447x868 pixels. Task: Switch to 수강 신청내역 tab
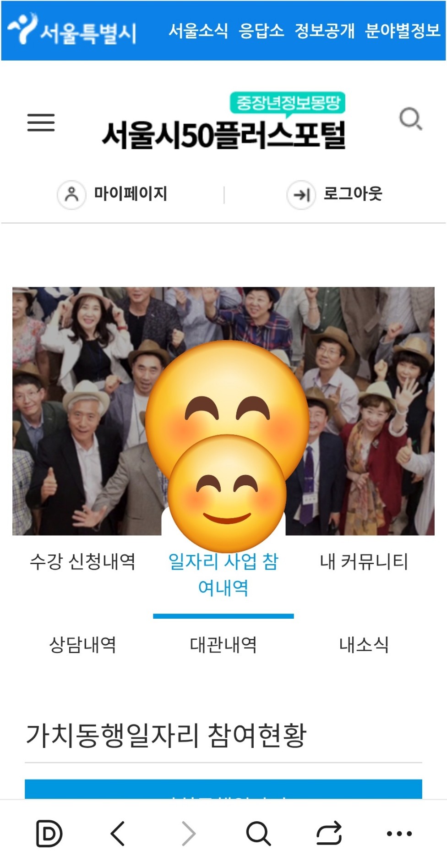[x=82, y=561]
